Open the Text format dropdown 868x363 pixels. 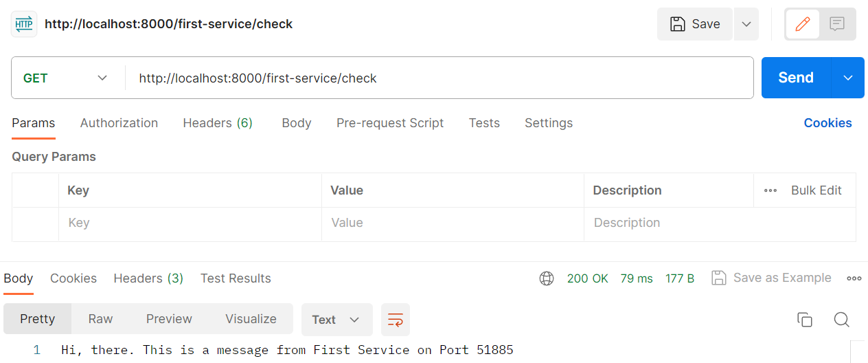tap(336, 320)
